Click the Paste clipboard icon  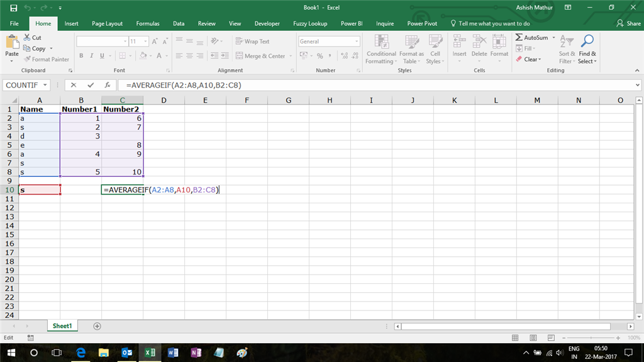tap(12, 42)
